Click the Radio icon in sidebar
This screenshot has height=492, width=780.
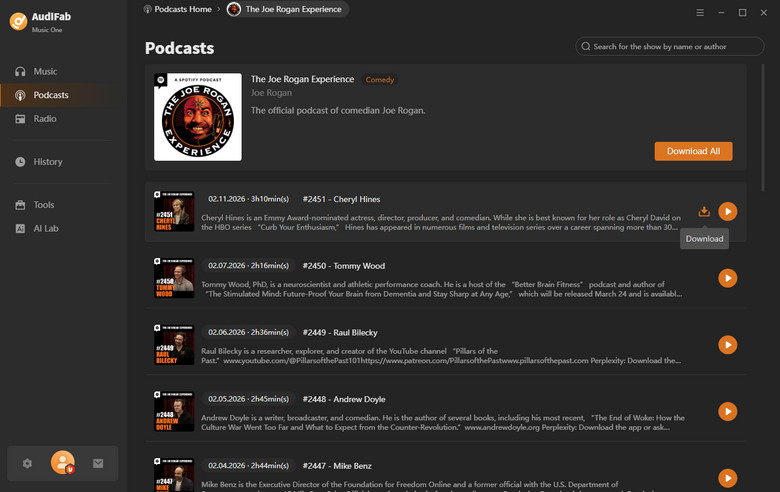20,119
